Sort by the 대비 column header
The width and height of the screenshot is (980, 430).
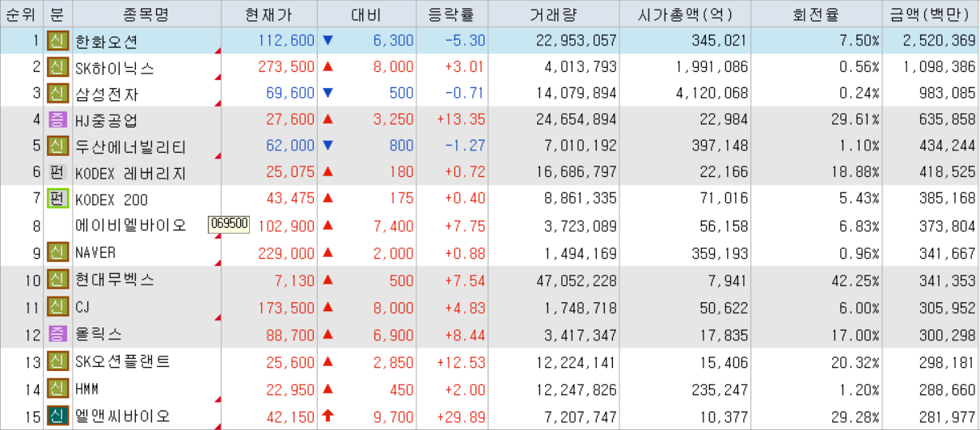[366, 14]
